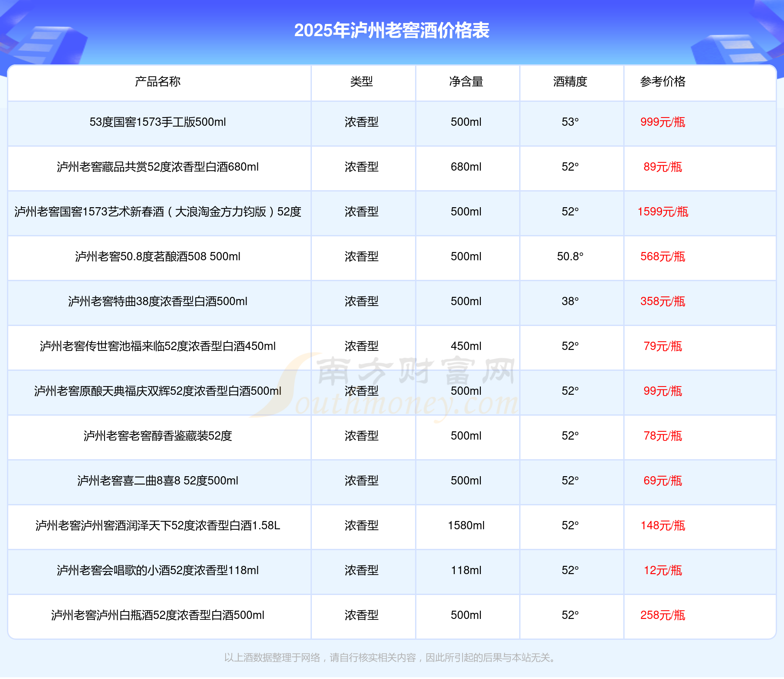Click the price 99元/瓶
The image size is (784, 679).
662,391
